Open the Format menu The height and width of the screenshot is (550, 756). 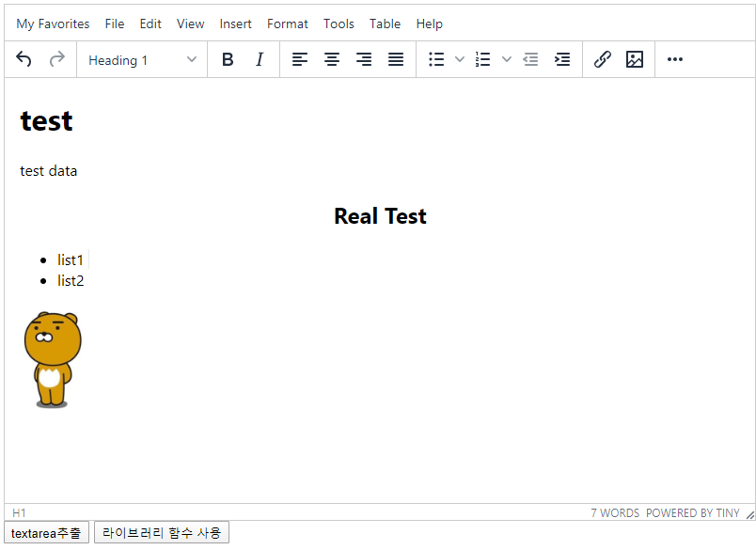pyautogui.click(x=288, y=24)
